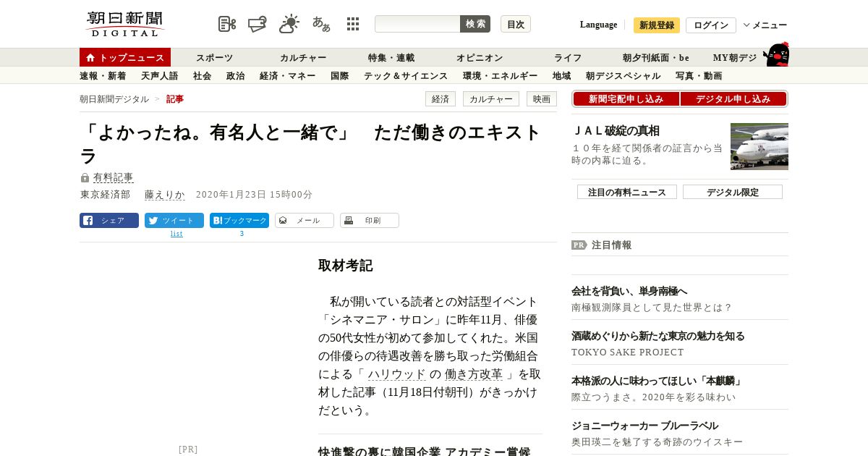Switch to デジタル限定 tab
The image size is (868, 456).
[733, 192]
